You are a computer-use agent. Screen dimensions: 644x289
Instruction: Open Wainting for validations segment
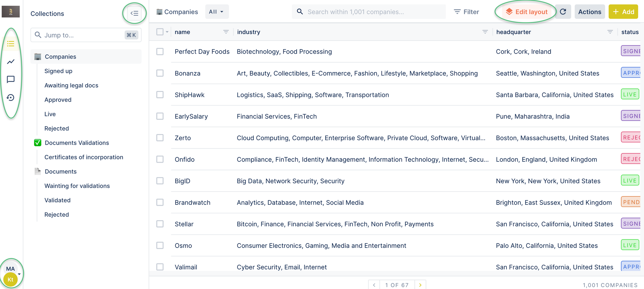(x=77, y=186)
